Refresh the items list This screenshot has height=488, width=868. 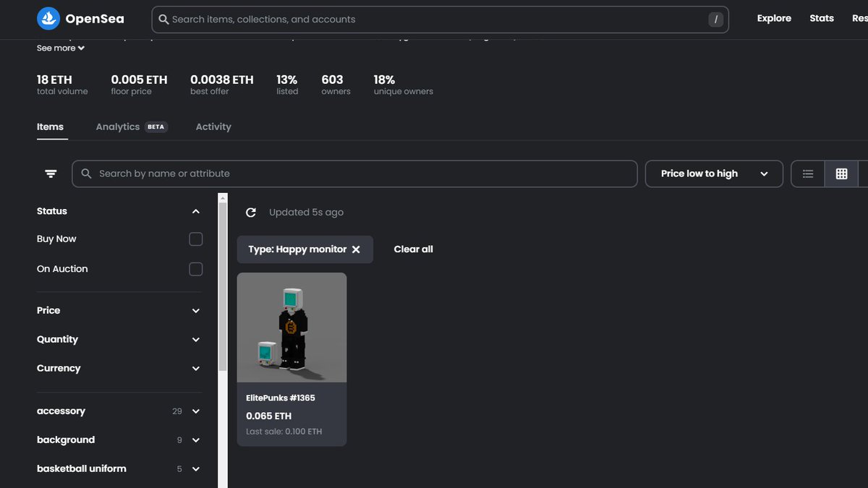coord(251,213)
